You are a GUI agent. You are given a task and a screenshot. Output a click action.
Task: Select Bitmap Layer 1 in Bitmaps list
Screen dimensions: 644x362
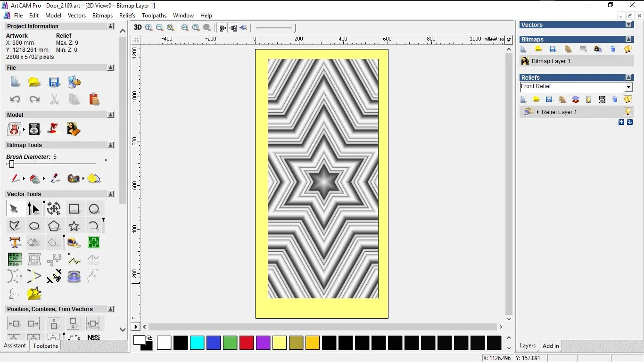pos(551,61)
